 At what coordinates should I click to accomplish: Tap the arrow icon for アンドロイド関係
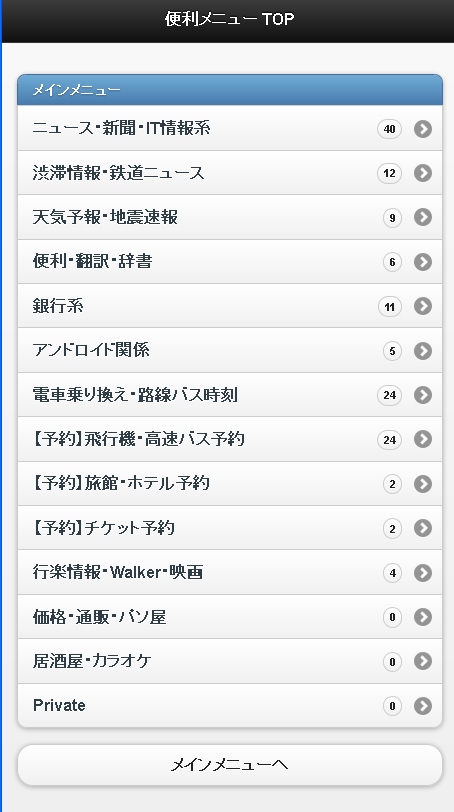(423, 351)
